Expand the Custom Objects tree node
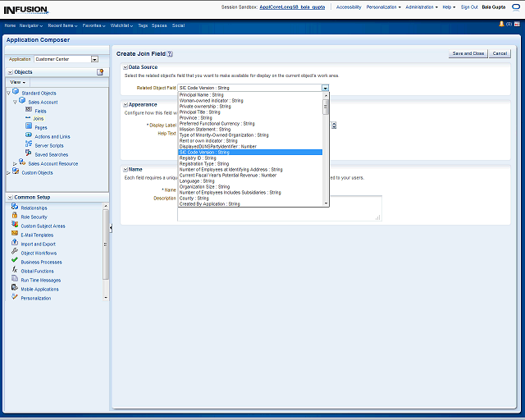Viewport: 525px width, 420px height. (9, 173)
